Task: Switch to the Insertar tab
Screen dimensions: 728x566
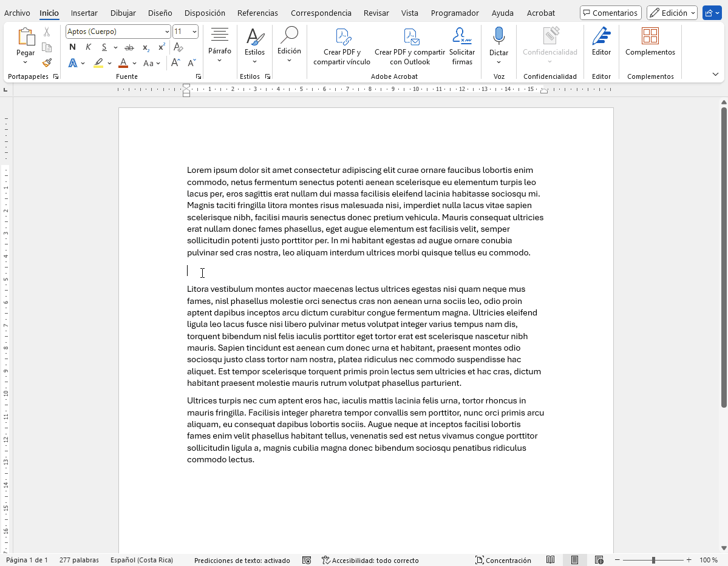Action: [x=84, y=13]
